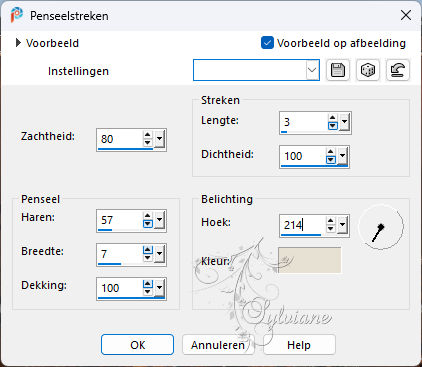The height and width of the screenshot is (367, 422).
Task: Confirm with the OK button
Action: (x=137, y=345)
